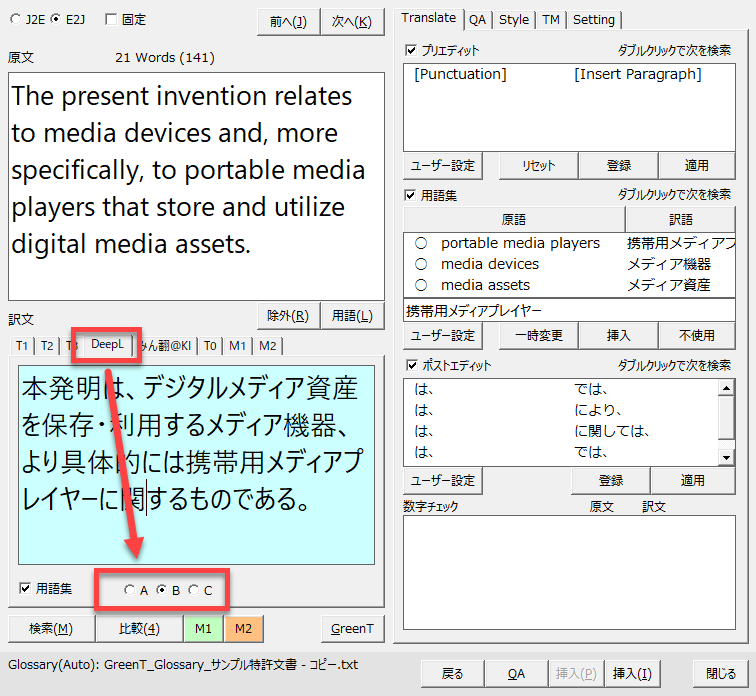Toggle the ポストエディット checkbox

click(x=411, y=366)
